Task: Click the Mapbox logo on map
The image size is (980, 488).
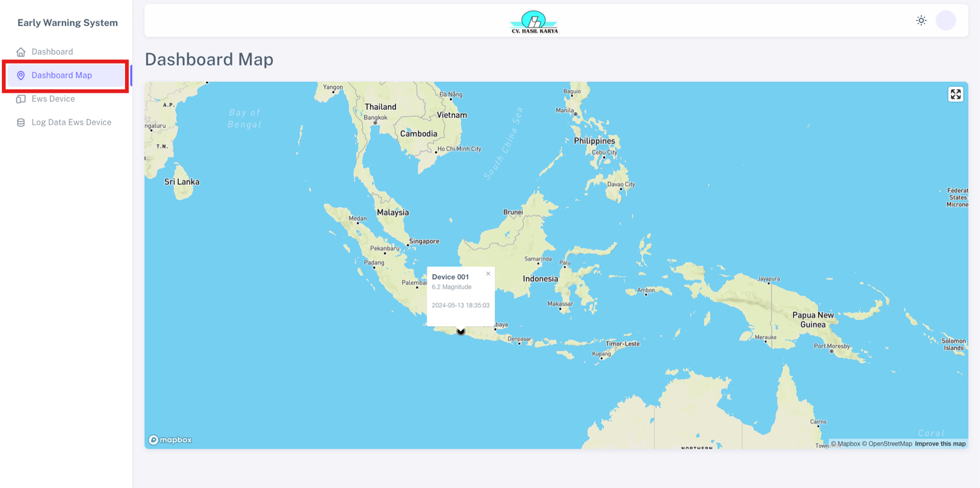Action: point(170,440)
